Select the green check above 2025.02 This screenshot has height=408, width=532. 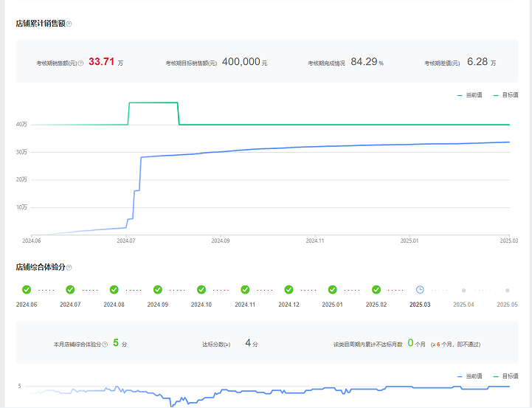click(376, 290)
